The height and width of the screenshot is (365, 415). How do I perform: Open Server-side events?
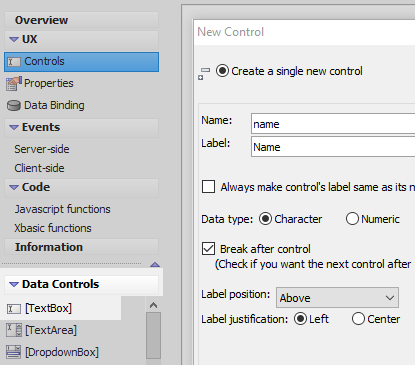(x=42, y=149)
